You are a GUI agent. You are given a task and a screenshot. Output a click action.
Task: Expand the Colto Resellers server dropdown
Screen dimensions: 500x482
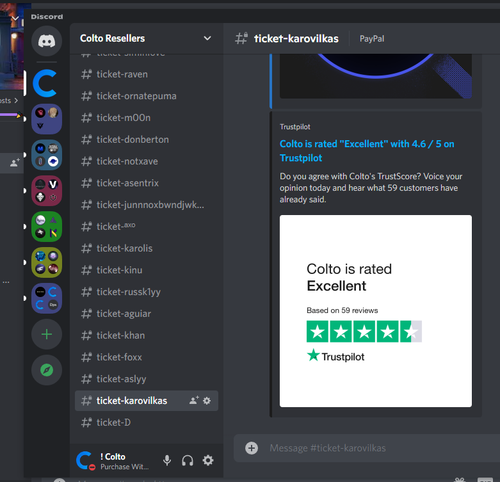[x=207, y=38]
